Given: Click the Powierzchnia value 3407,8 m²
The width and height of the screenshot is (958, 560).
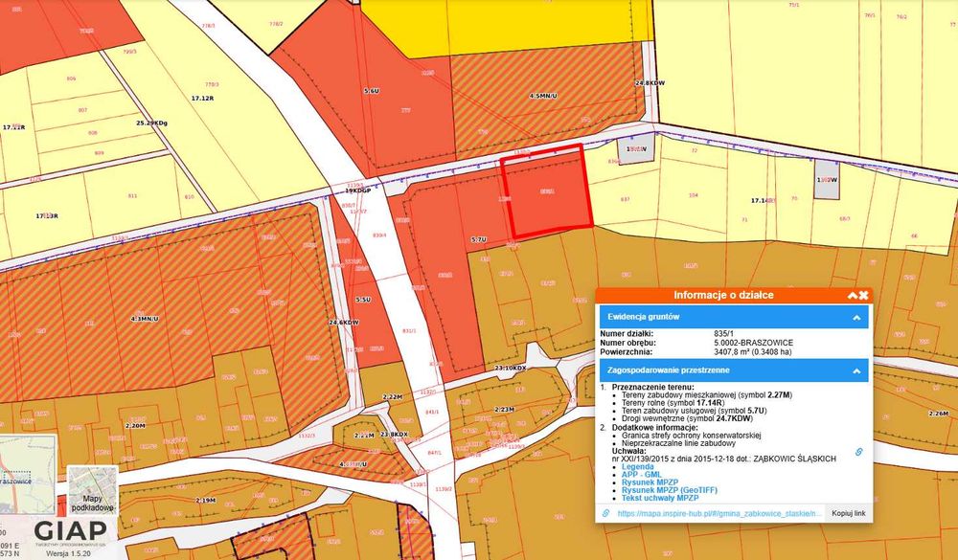Looking at the screenshot, I should click(758, 352).
